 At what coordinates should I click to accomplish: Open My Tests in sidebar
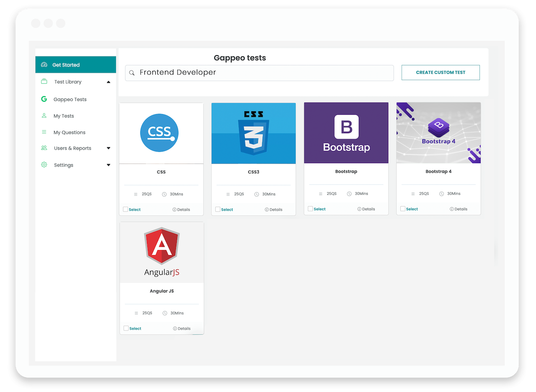[64, 116]
